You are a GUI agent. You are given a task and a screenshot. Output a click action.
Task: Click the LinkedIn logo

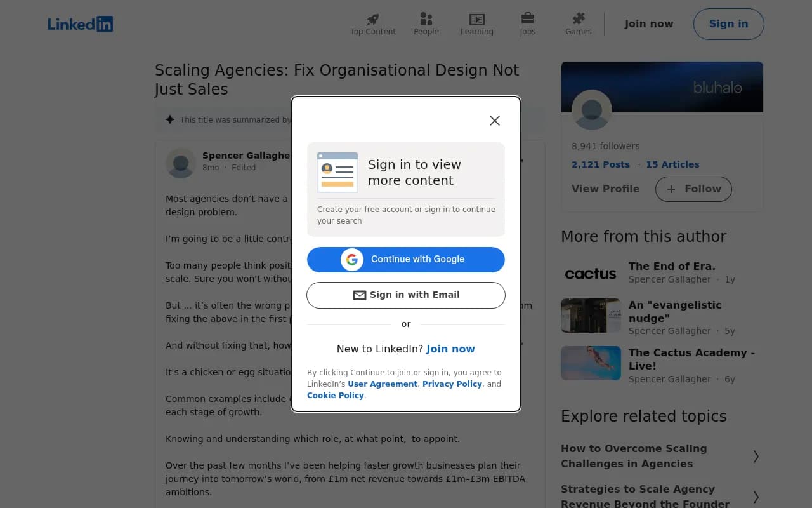(81, 24)
